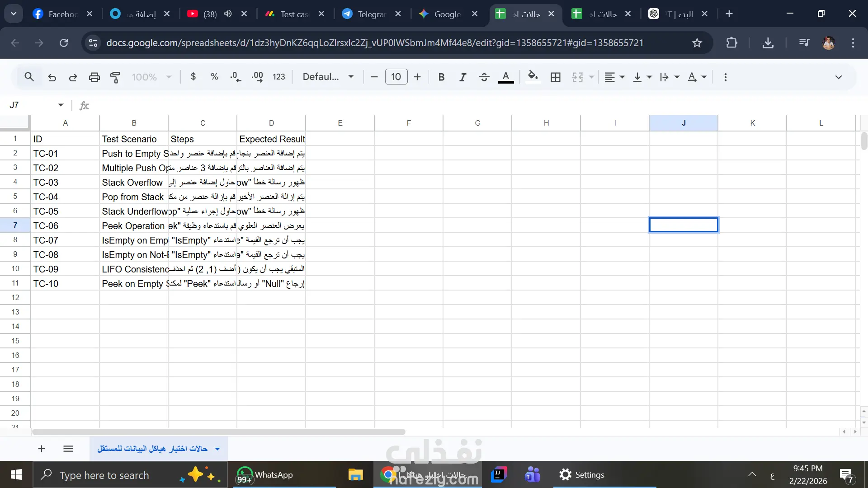The image size is (868, 488).
Task: Open search the menus magnifier icon
Action: [x=29, y=77]
